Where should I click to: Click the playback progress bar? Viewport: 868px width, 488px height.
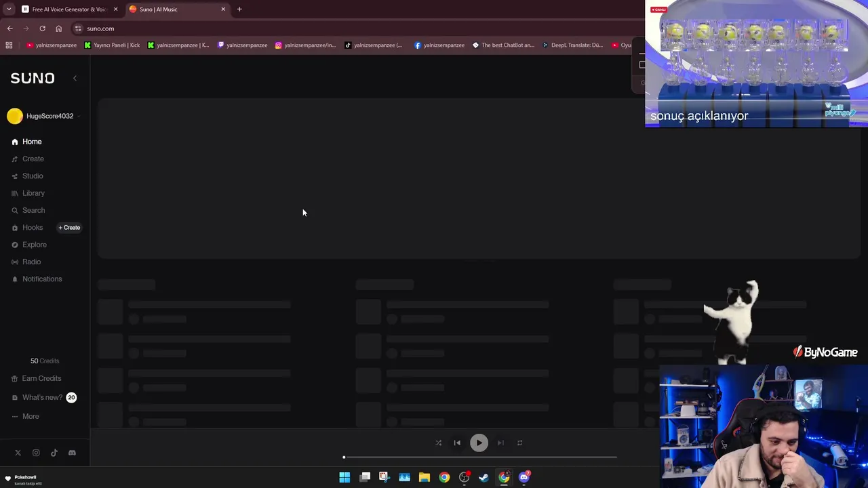480,457
